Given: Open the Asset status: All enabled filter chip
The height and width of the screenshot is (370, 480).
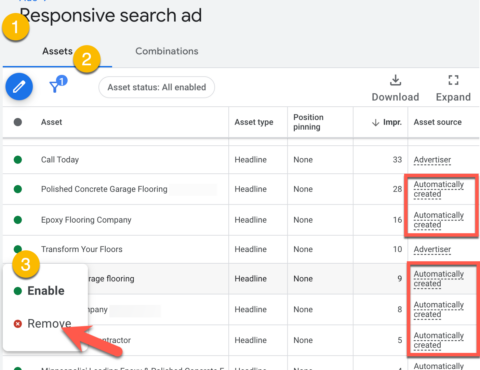Looking at the screenshot, I should [x=157, y=87].
